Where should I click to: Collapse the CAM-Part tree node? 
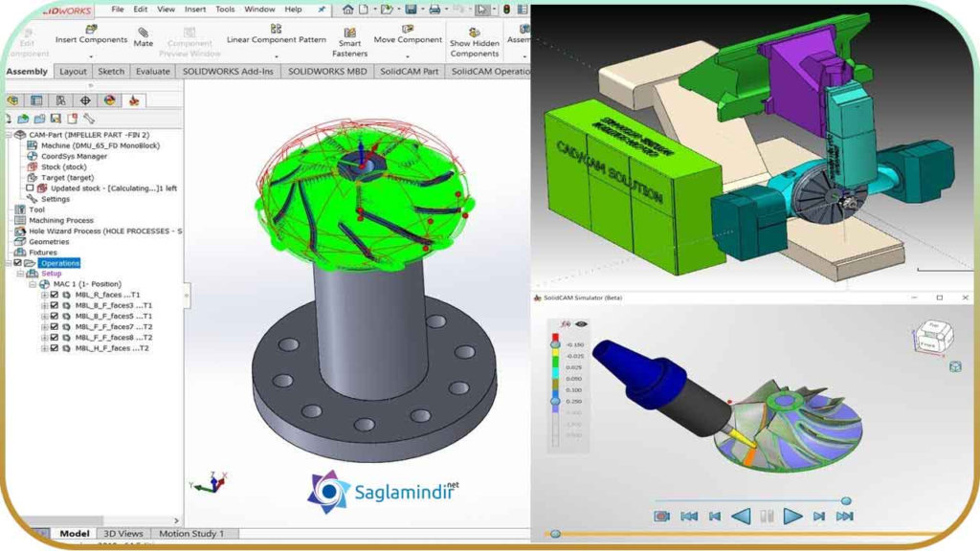pyautogui.click(x=9, y=135)
